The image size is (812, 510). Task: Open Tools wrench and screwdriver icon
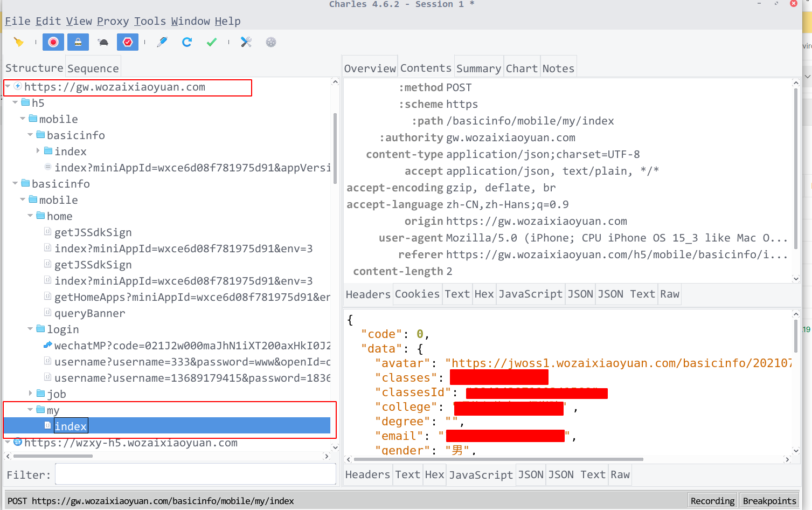246,42
